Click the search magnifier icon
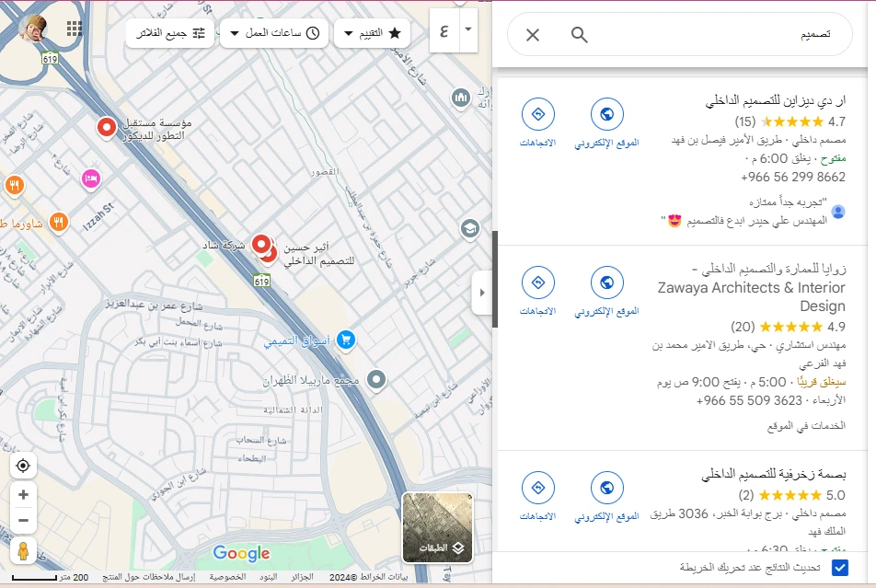This screenshot has width=876, height=588. pyautogui.click(x=579, y=35)
